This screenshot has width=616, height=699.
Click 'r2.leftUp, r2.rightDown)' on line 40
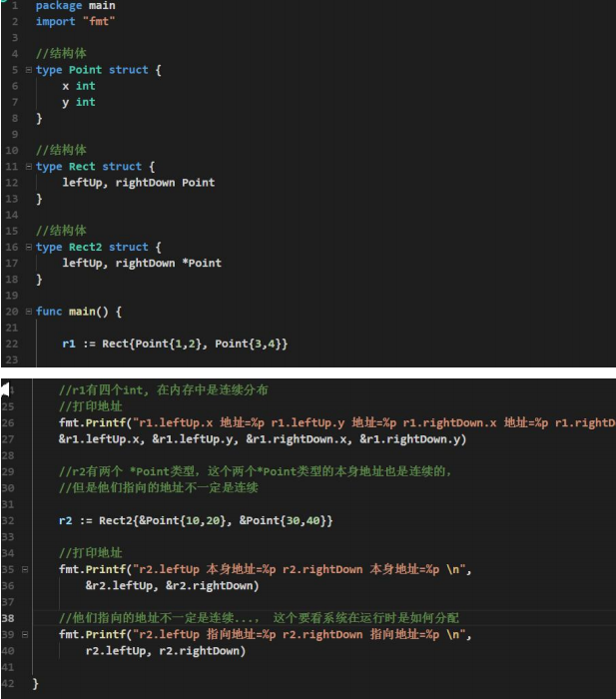tap(166, 651)
